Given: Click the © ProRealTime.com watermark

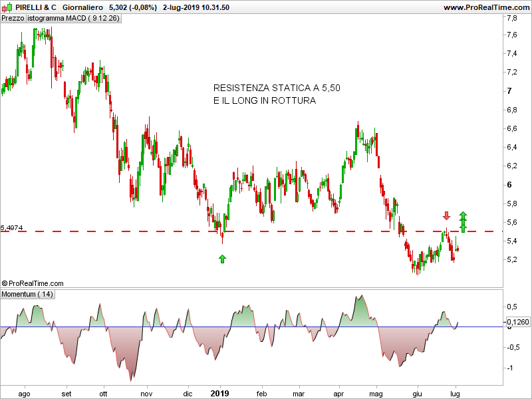Looking at the screenshot, I should tap(33, 283).
